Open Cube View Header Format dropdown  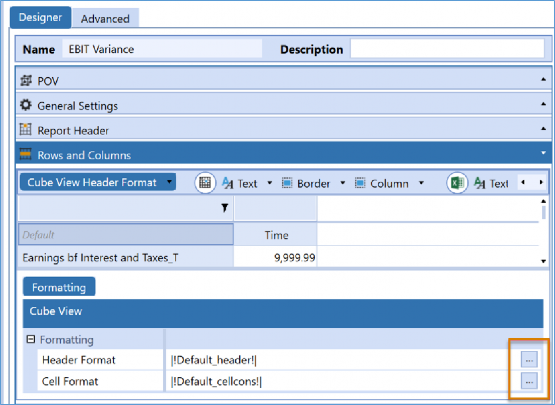pos(98,182)
